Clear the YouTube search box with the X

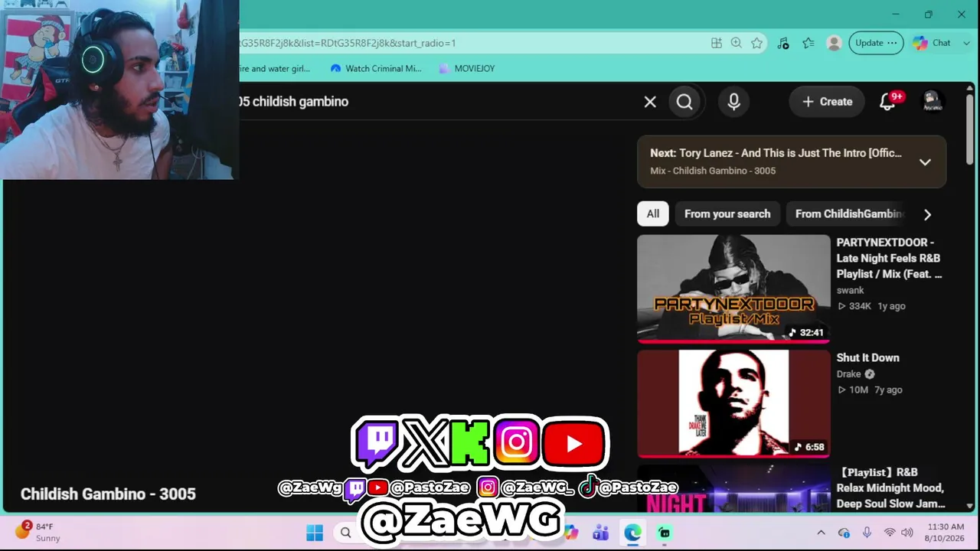pos(650,102)
